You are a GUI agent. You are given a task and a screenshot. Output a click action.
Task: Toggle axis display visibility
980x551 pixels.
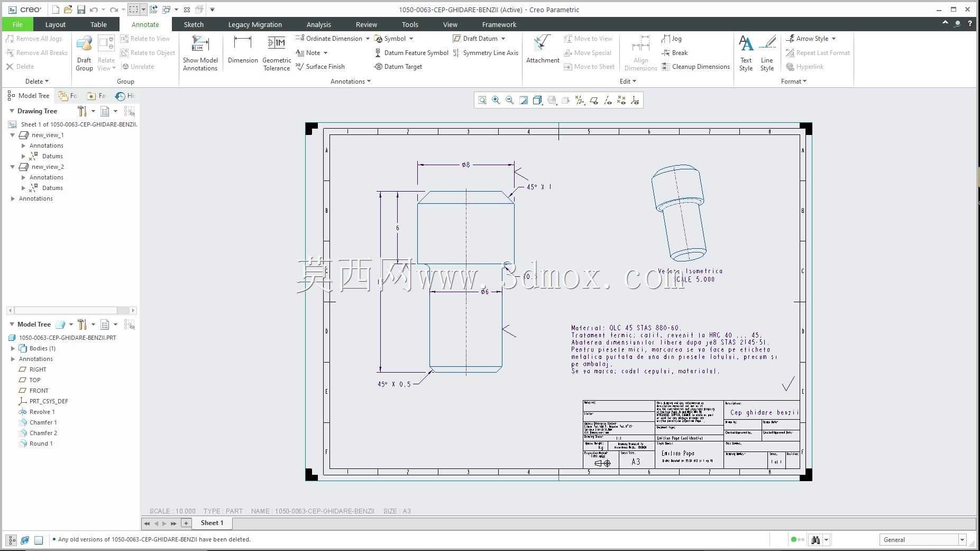click(608, 100)
